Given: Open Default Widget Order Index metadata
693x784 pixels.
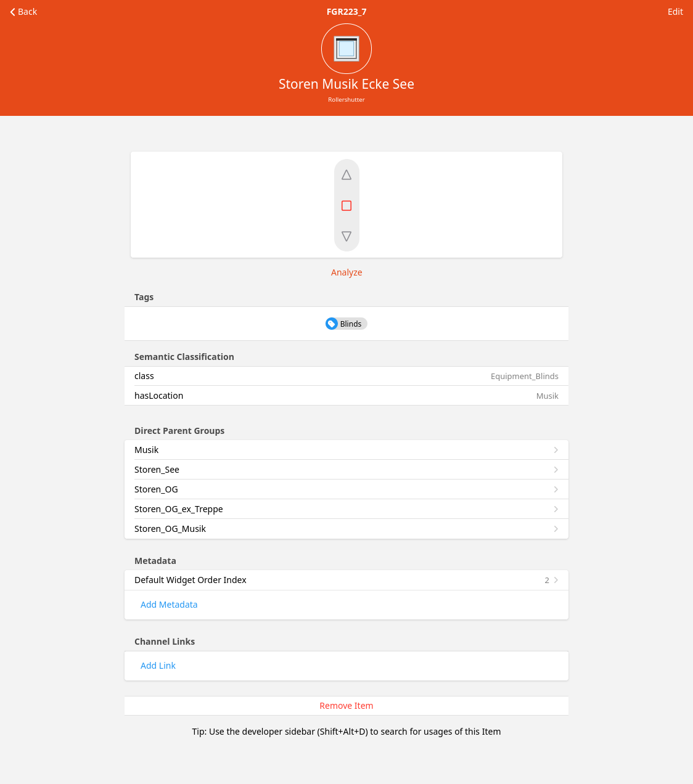Looking at the screenshot, I should point(346,580).
